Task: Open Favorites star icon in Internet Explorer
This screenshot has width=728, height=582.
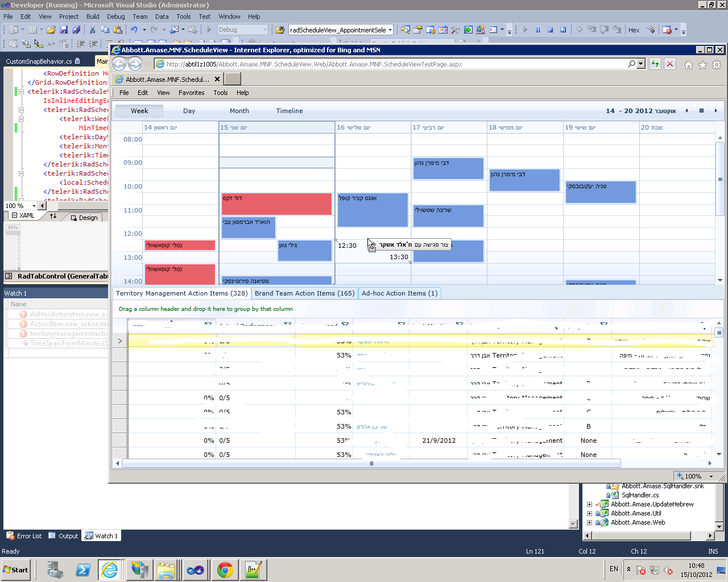Action: click(x=703, y=65)
